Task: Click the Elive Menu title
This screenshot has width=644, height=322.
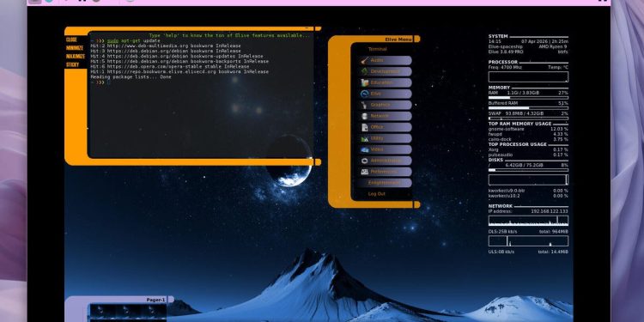Action: (398, 39)
